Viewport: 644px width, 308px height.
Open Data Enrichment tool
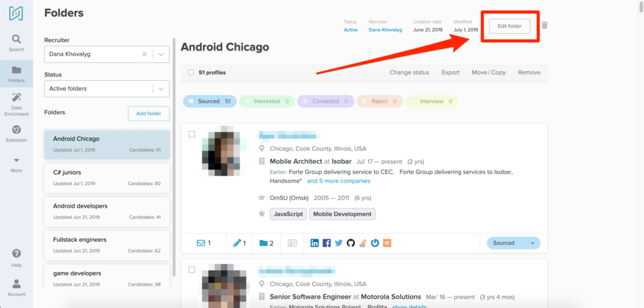(x=16, y=105)
